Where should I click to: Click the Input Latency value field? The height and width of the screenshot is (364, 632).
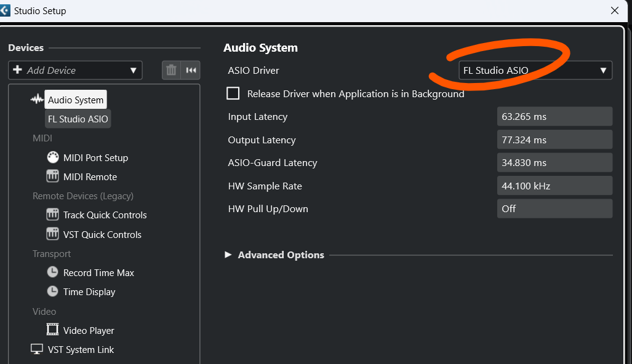pyautogui.click(x=554, y=116)
